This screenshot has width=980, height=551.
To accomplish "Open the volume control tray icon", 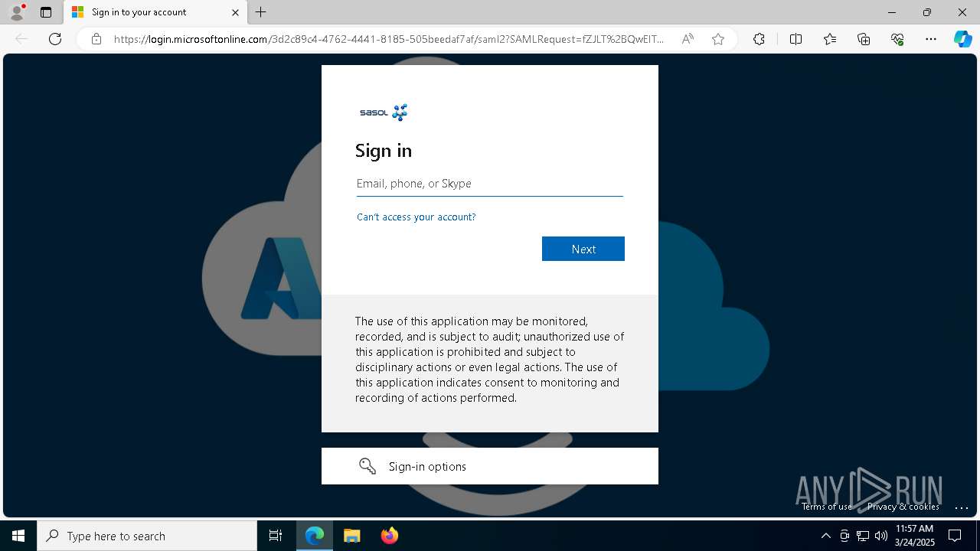I will click(881, 536).
